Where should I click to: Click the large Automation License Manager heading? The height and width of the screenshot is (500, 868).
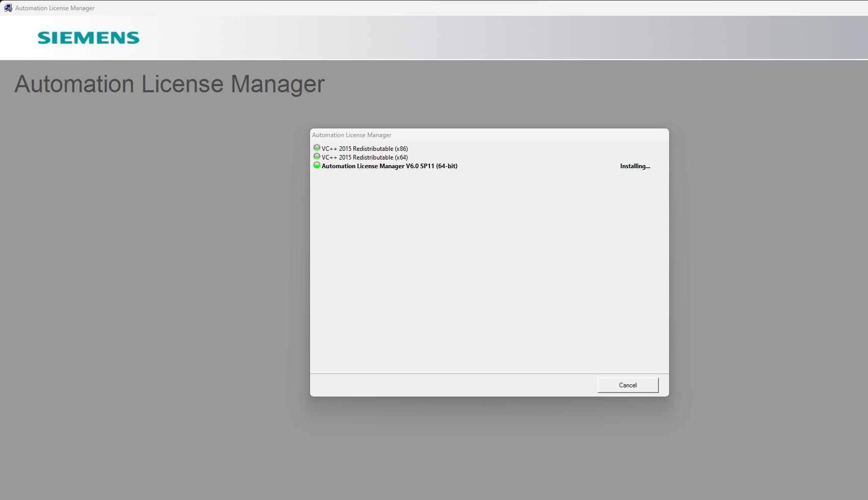point(169,84)
